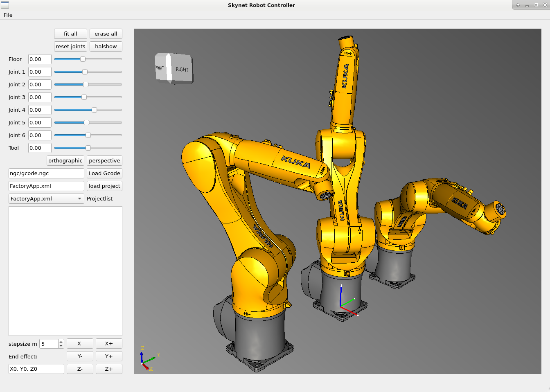Viewport: 550px width, 392px height.
Task: Click the window menu icon in title bar
Action: [x=5, y=5]
